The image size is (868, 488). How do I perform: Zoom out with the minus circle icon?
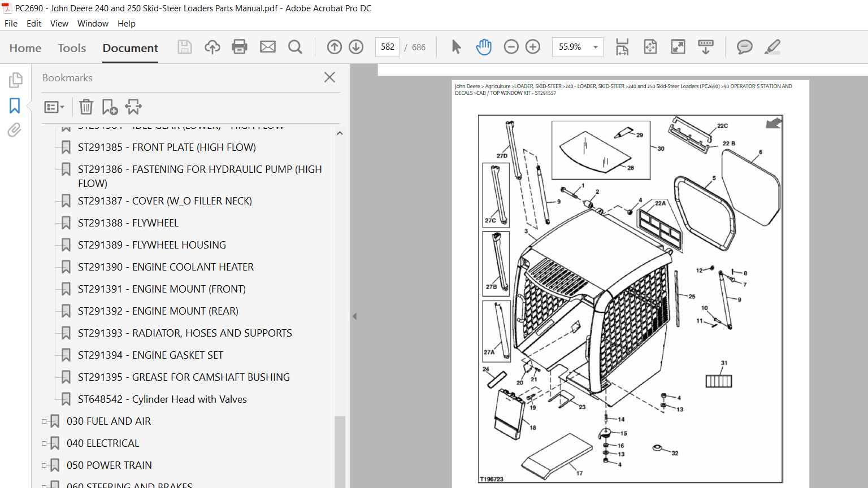pyautogui.click(x=511, y=47)
